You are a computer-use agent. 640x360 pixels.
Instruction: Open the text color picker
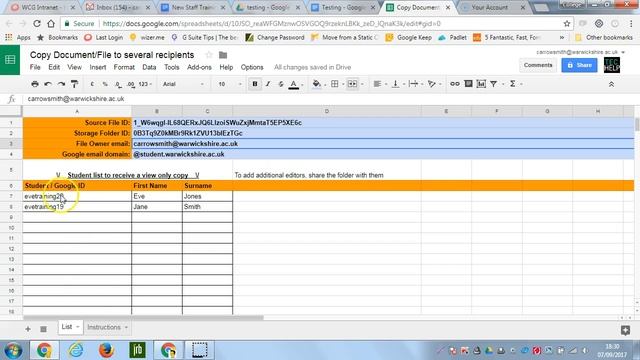pyautogui.click(x=294, y=84)
